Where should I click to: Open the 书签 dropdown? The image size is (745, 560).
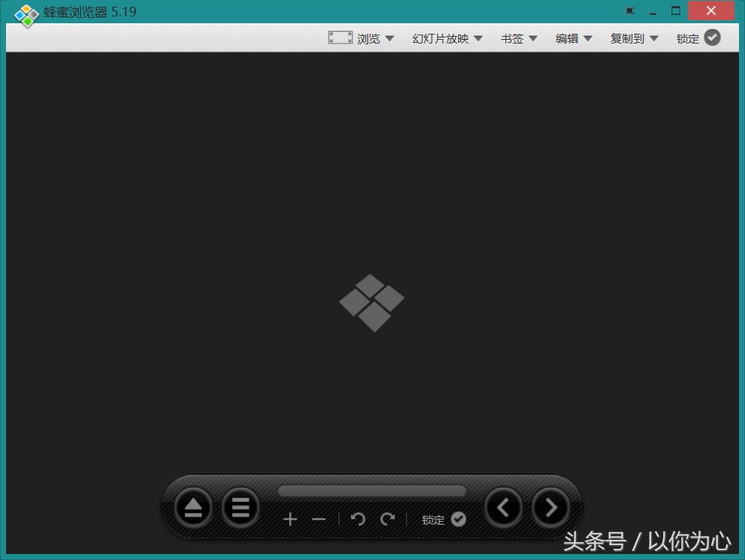(518, 38)
